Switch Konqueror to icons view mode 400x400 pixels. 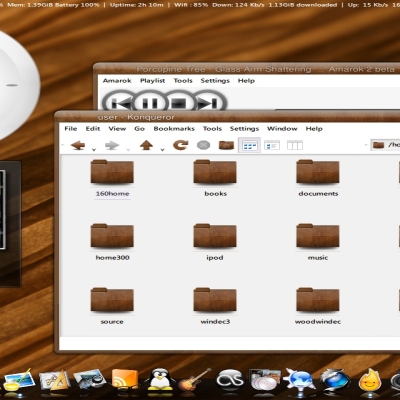249,145
